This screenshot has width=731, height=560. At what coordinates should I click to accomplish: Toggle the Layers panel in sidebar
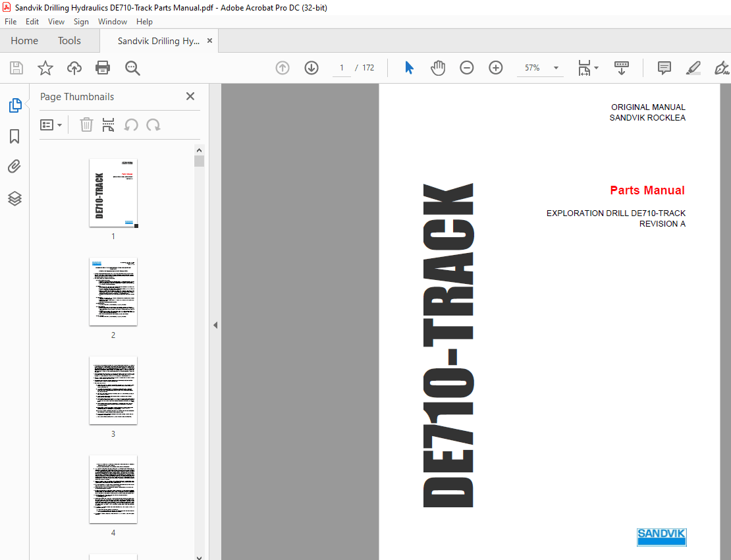click(14, 198)
